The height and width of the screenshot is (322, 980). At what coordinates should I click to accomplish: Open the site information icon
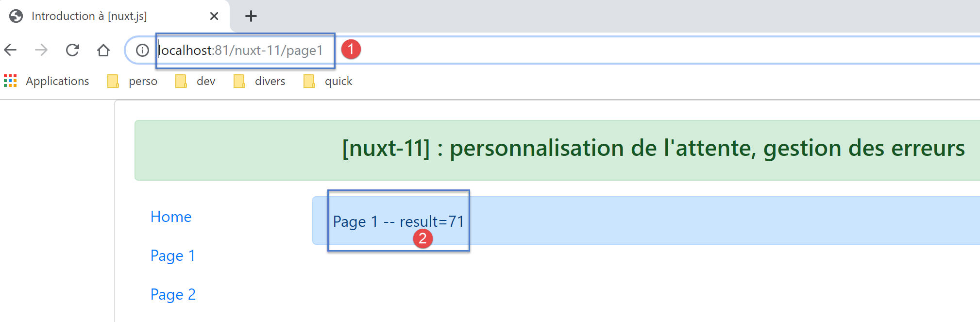[x=142, y=50]
